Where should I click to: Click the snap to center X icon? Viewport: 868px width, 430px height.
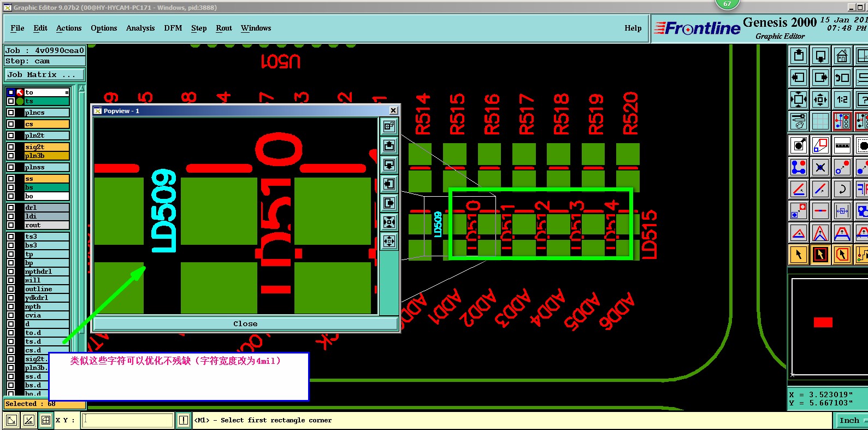pyautogui.click(x=820, y=167)
